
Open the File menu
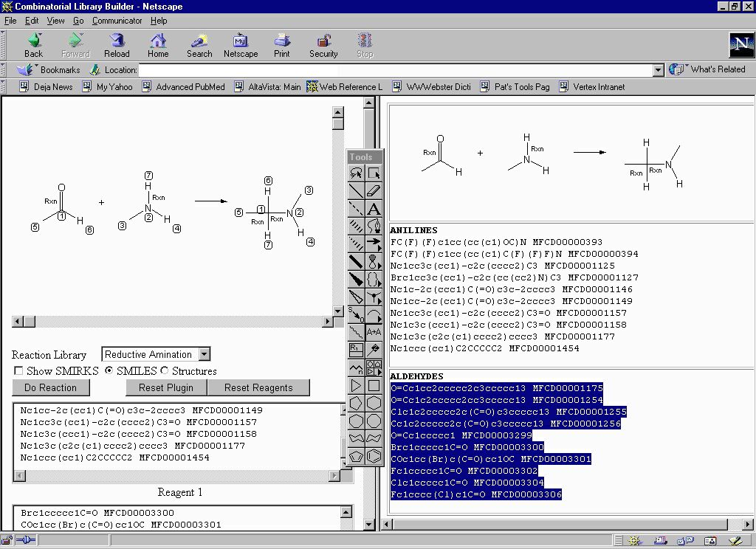point(10,21)
